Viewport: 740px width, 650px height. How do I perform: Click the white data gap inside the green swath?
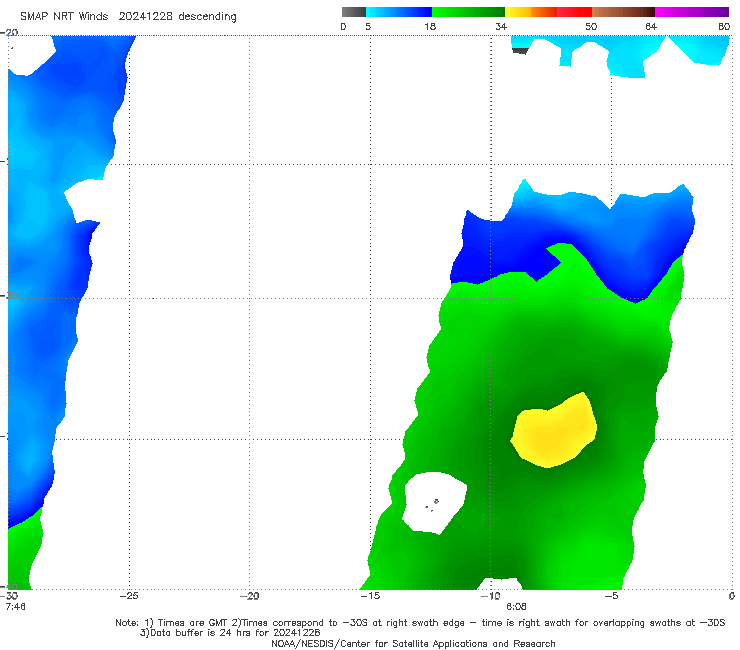434,503
